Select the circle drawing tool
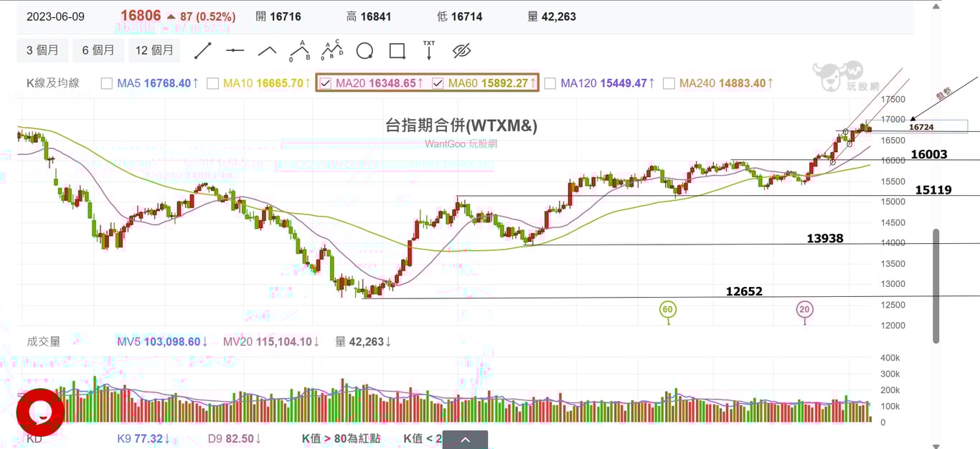This screenshot has height=449, width=980. [x=364, y=51]
